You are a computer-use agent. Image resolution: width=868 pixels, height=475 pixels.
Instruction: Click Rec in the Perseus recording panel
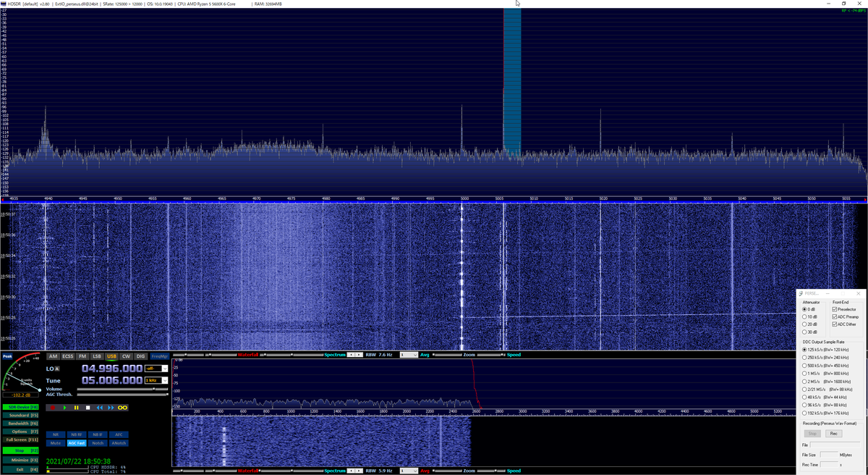tap(833, 433)
